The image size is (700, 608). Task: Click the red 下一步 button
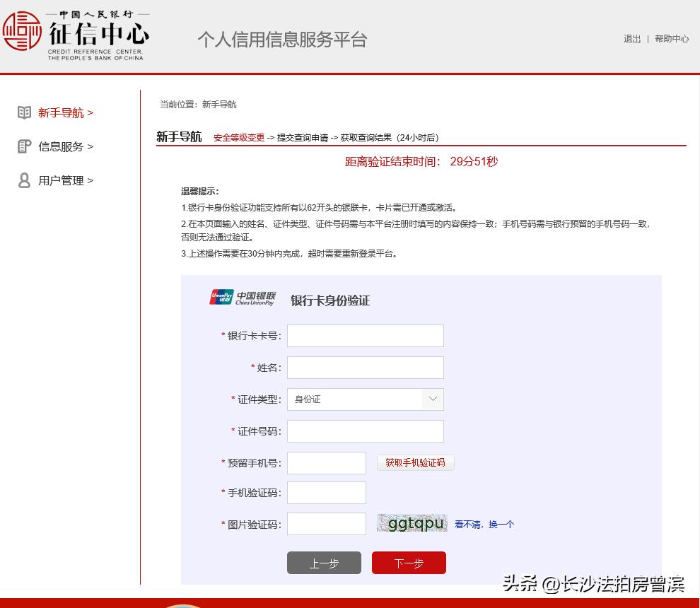click(x=409, y=563)
